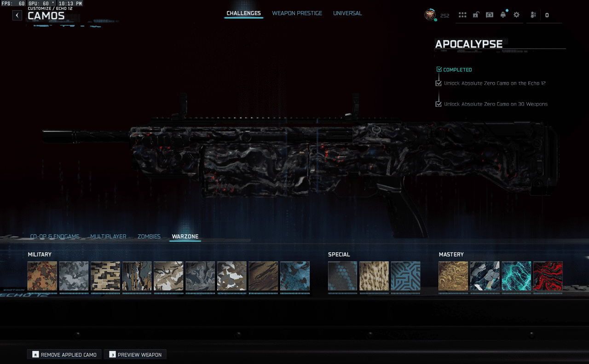Switch to the Weapon Prestige tab
The height and width of the screenshot is (364, 589).
click(297, 13)
